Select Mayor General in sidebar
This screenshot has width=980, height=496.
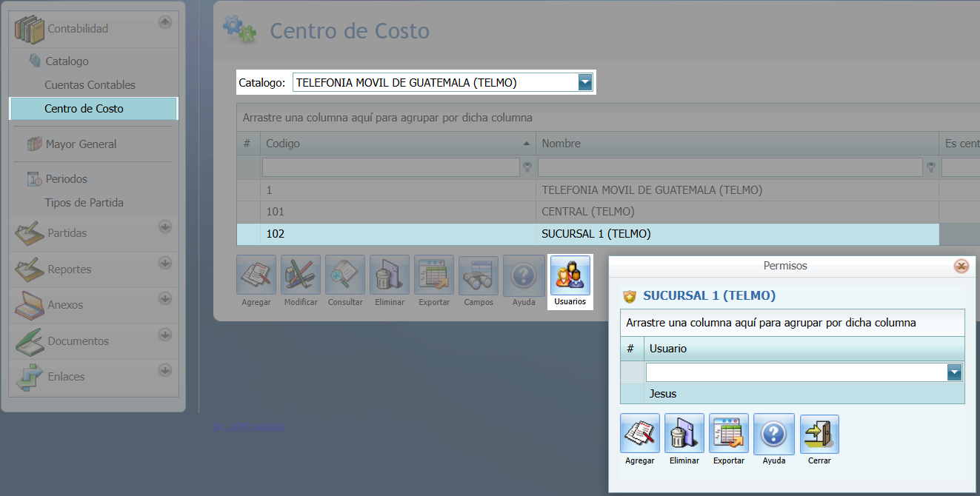coord(81,144)
